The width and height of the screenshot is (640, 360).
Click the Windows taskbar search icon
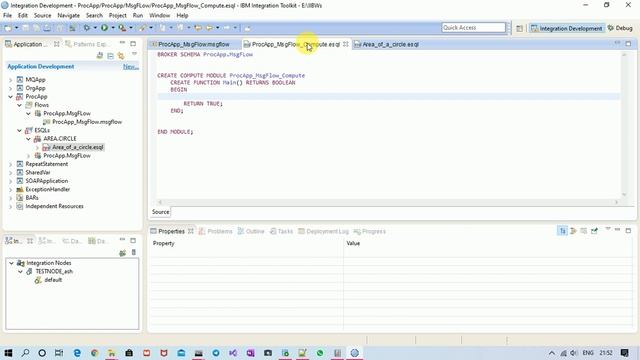point(25,353)
